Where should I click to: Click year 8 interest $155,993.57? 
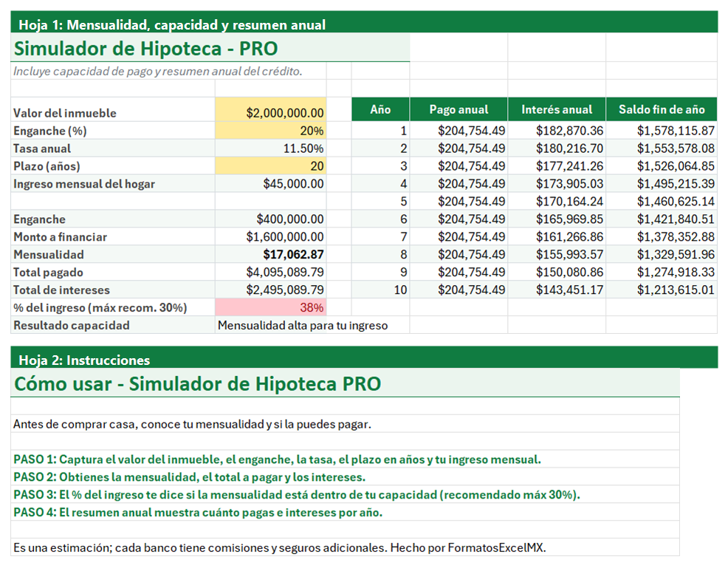[557, 255]
